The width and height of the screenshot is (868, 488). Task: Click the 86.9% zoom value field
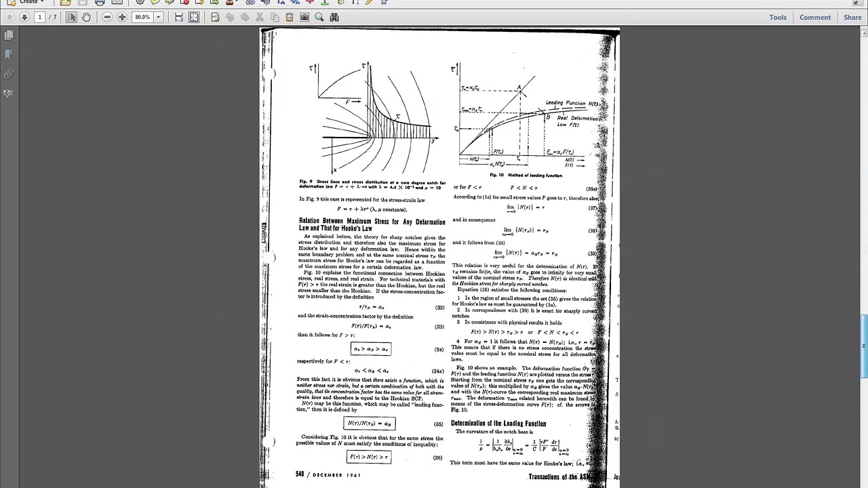pos(142,17)
